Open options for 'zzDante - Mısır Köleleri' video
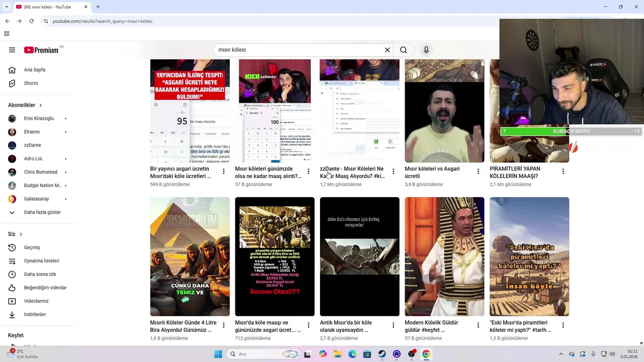 click(x=393, y=171)
